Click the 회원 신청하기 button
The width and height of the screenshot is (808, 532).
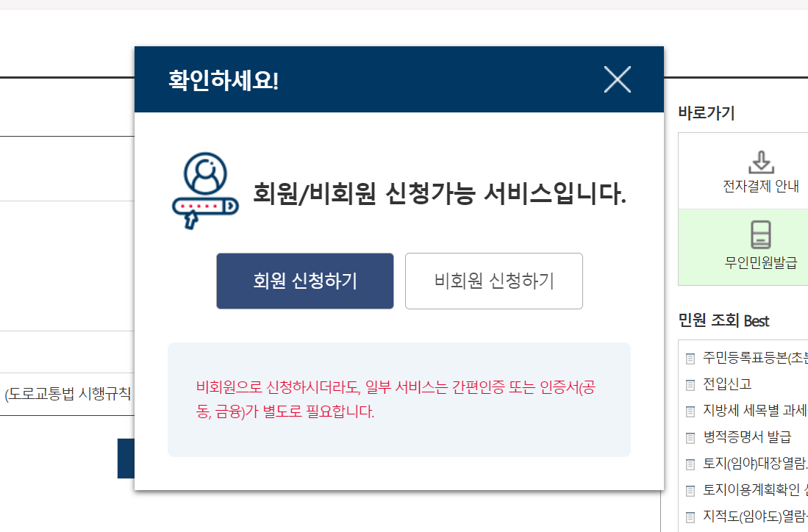click(305, 281)
